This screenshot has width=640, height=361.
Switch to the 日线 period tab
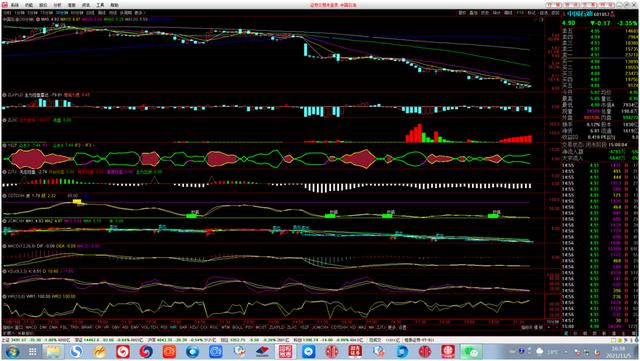[x=90, y=13]
